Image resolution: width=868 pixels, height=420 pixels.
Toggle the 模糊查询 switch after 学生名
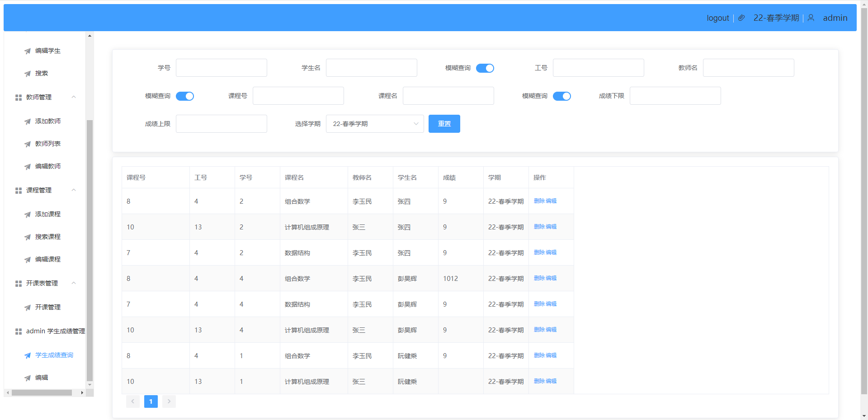485,68
